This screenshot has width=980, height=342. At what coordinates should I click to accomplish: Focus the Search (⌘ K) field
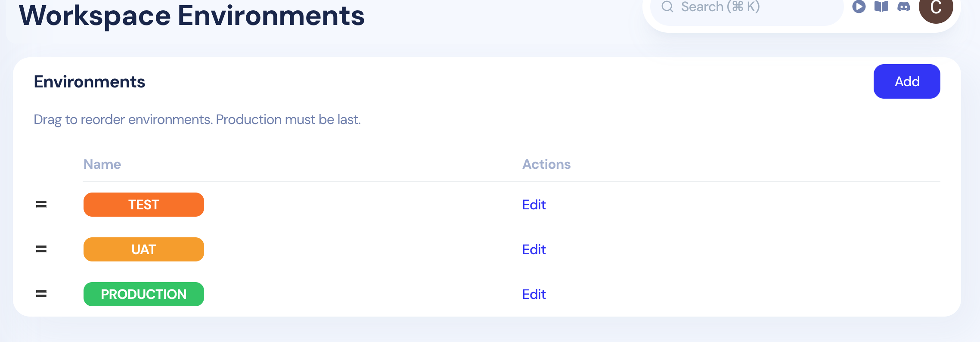pos(747,8)
